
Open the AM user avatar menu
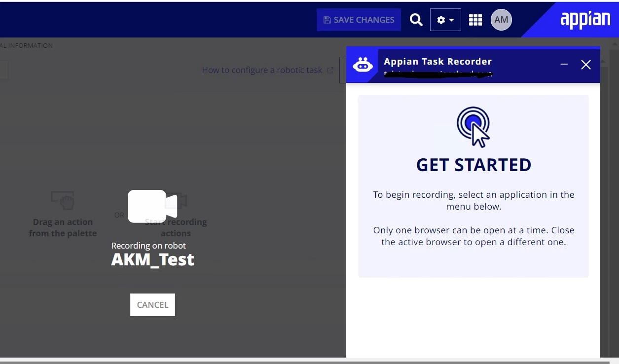(x=501, y=20)
